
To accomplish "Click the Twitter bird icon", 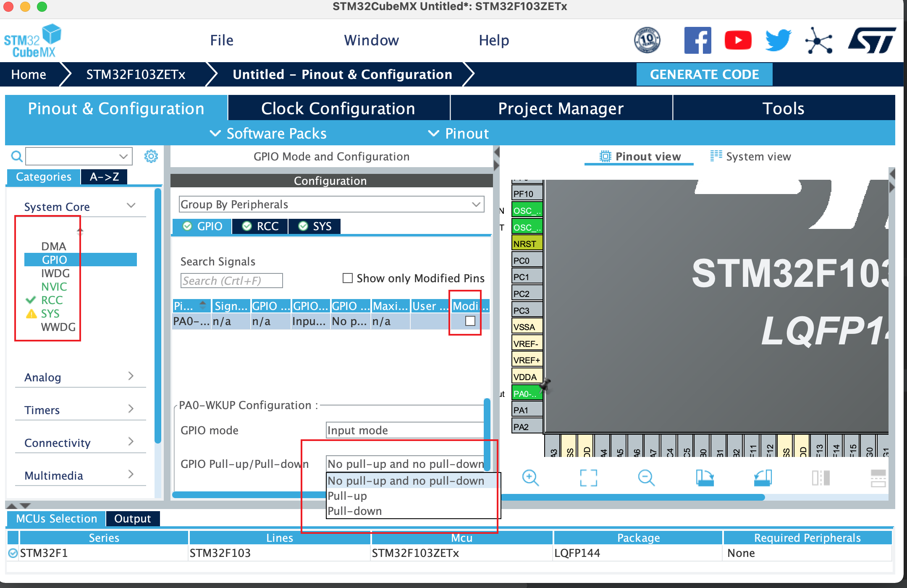I will 778,41.
